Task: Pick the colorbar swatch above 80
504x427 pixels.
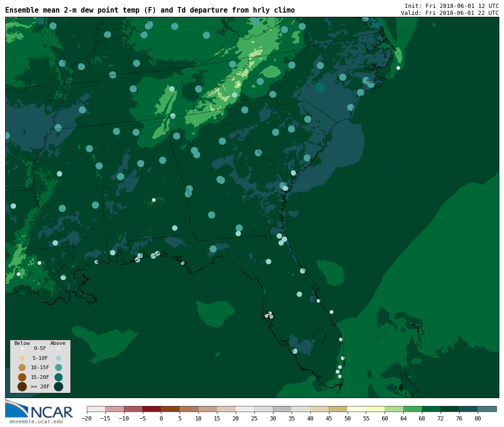Action: point(487,409)
